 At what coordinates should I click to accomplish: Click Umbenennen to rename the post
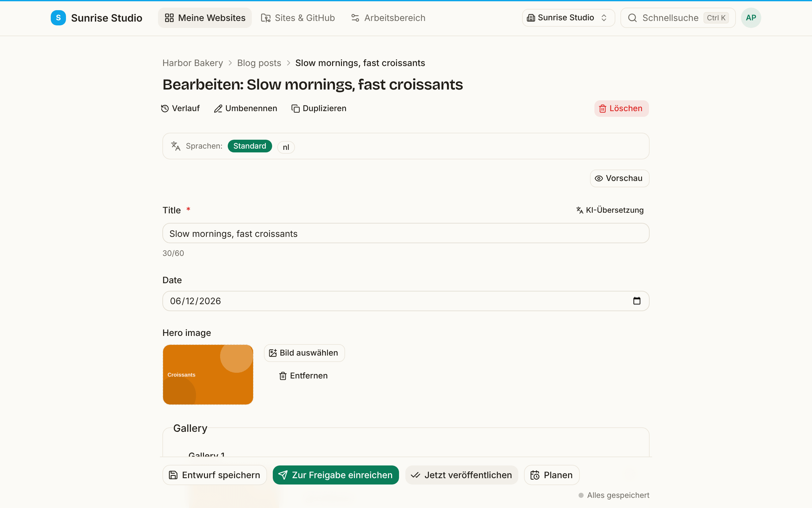coord(246,108)
